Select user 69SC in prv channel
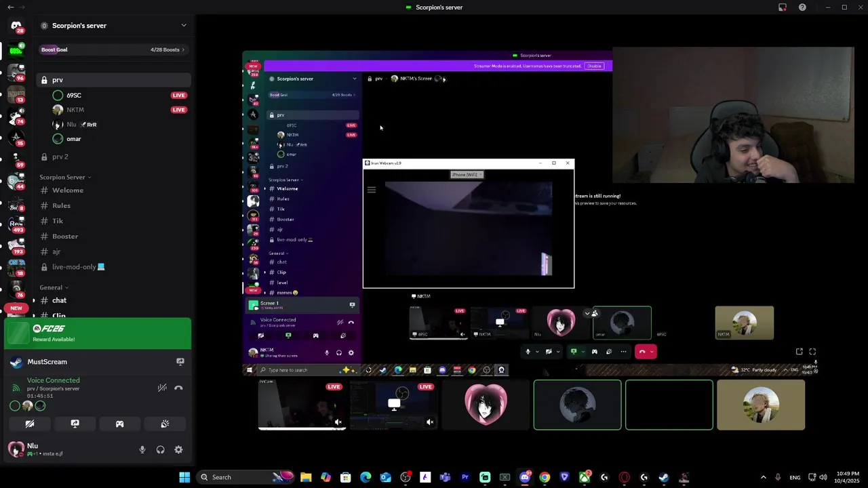This screenshot has height=488, width=868. pyautogui.click(x=74, y=96)
